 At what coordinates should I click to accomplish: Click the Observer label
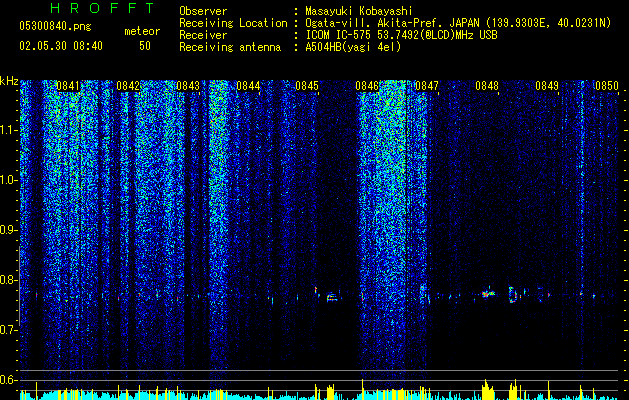tap(203, 11)
